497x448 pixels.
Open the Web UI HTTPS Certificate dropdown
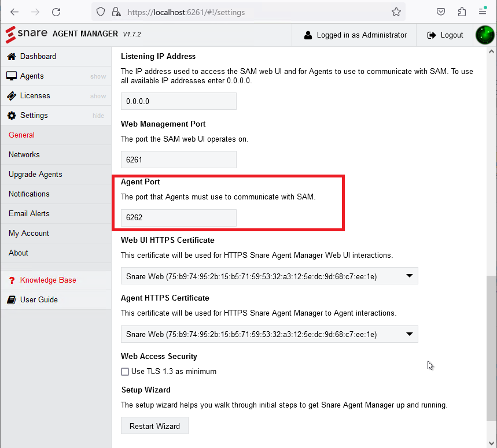point(270,276)
